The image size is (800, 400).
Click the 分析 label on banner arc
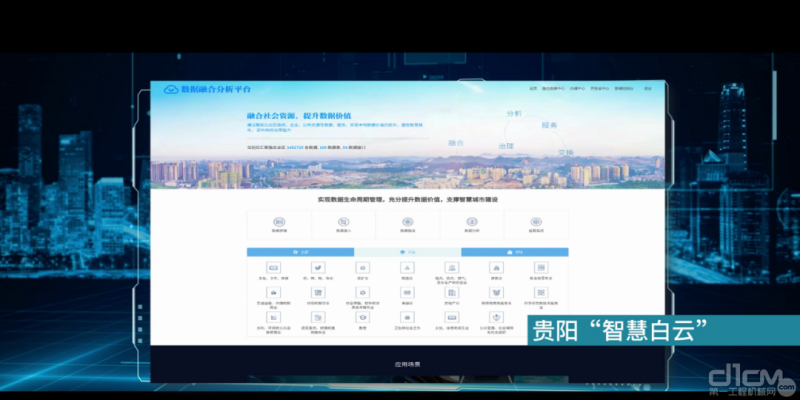516,113
